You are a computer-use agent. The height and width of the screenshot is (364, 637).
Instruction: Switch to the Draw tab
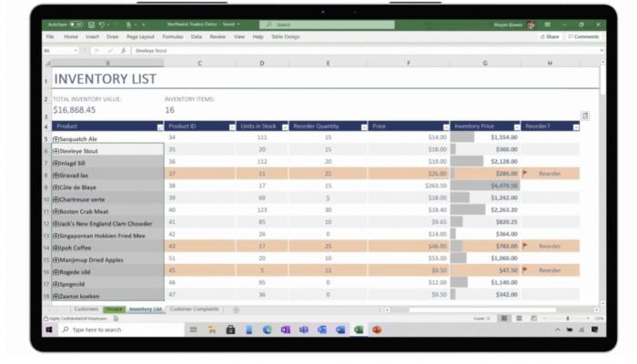(x=113, y=36)
